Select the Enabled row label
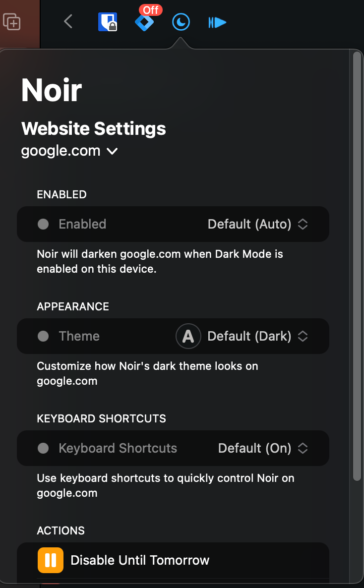This screenshot has width=364, height=588. click(x=82, y=224)
